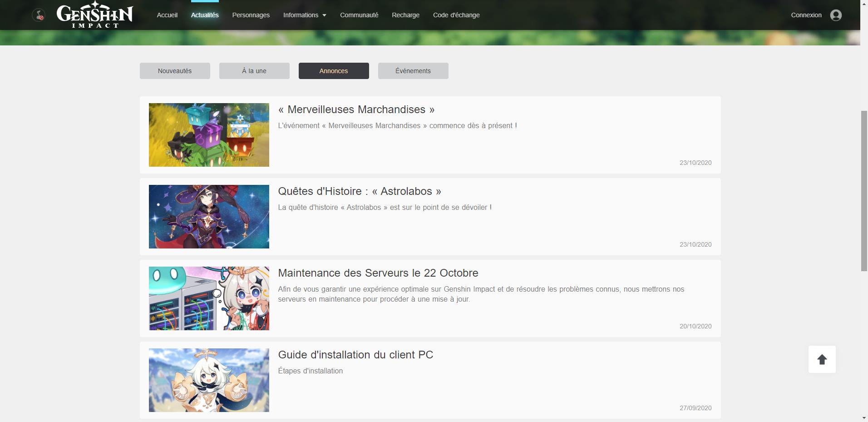Toggle the music mute icon beside logo
This screenshot has width=868, height=422.
pyautogui.click(x=39, y=15)
